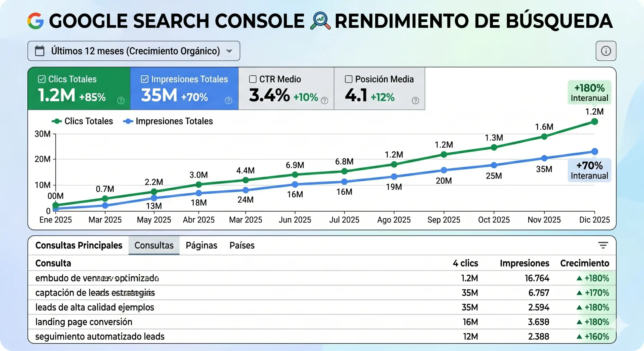Open query 'leads de alta calidad ejemplos'
Viewport: 644px width, 351px height.
95,307
